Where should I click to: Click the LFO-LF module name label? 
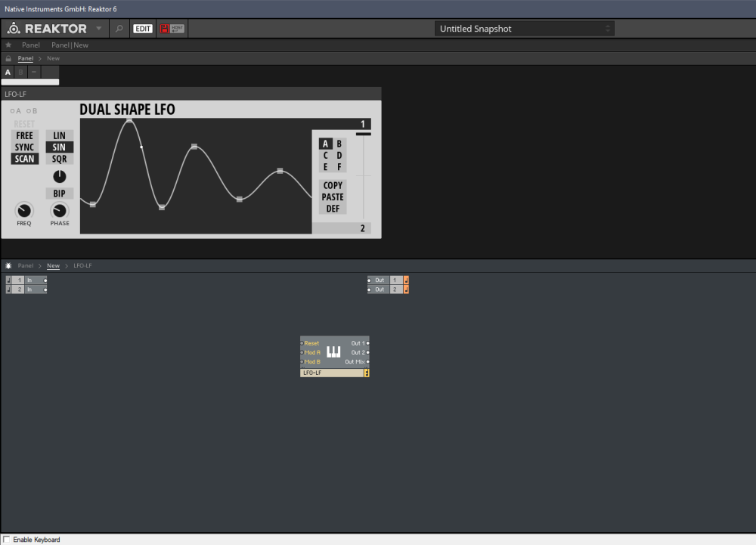332,373
